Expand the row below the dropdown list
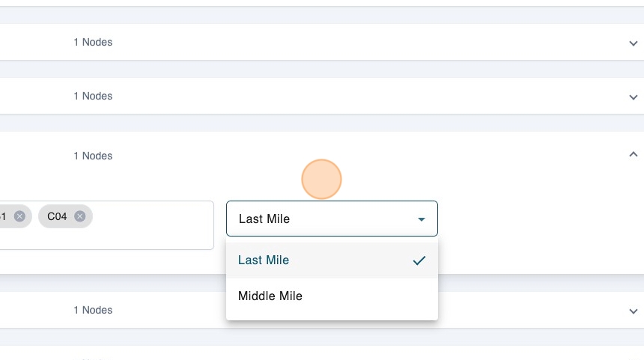 (634, 311)
